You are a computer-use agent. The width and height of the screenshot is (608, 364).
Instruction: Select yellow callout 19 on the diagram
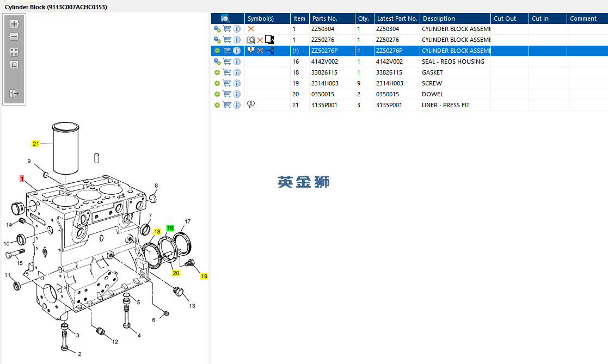tap(204, 276)
